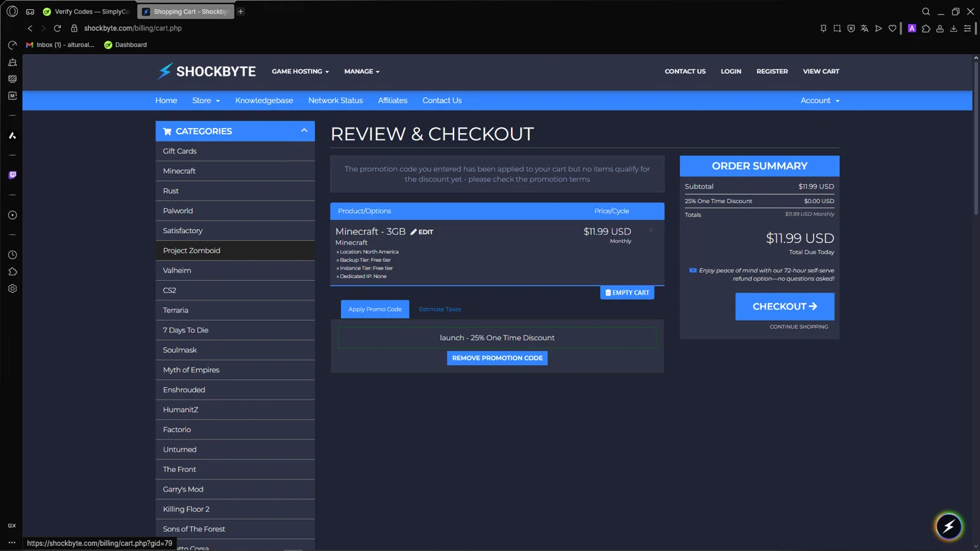Select the Garry's Mod category
The width and height of the screenshot is (980, 551).
pyautogui.click(x=235, y=489)
